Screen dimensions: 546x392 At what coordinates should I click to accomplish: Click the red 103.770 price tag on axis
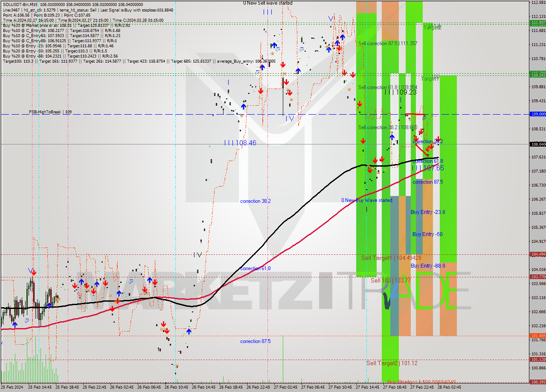pyautogui.click(x=538, y=277)
